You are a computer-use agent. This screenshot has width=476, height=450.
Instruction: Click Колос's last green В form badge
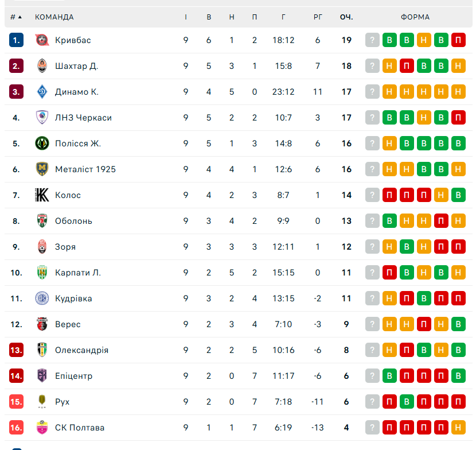(458, 195)
